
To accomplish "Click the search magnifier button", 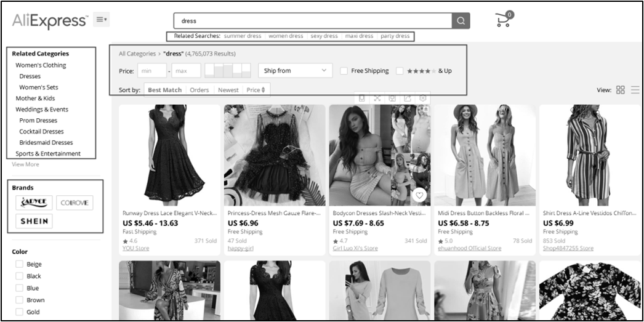I will click(461, 21).
